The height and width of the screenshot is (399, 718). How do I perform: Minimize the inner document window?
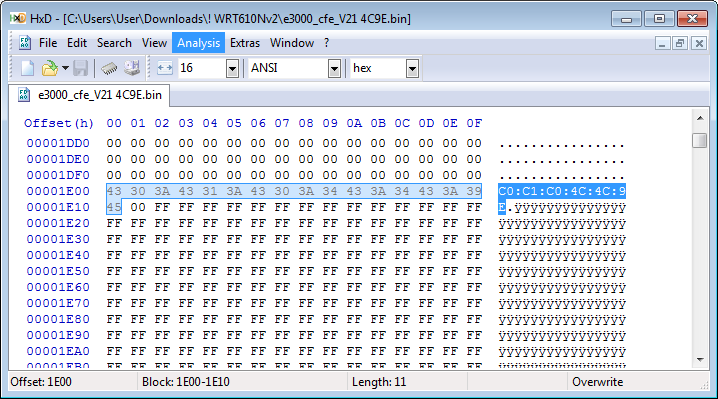tap(662, 44)
